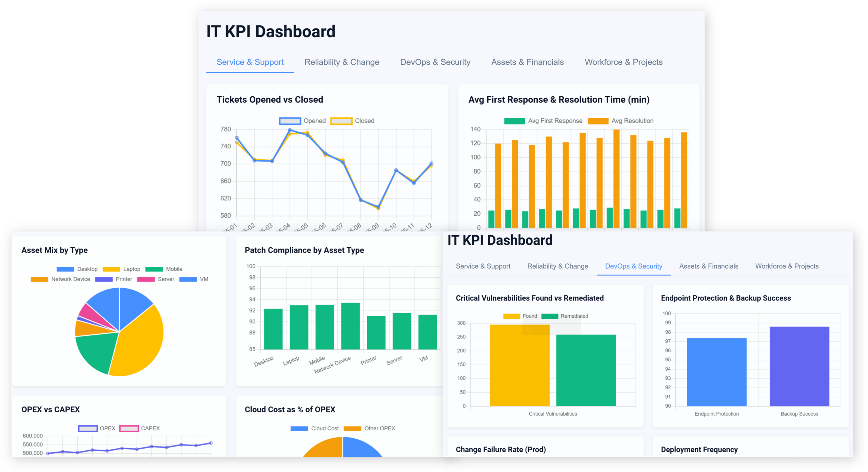
Task: Toggle the Found legend swatch
Action: point(511,316)
